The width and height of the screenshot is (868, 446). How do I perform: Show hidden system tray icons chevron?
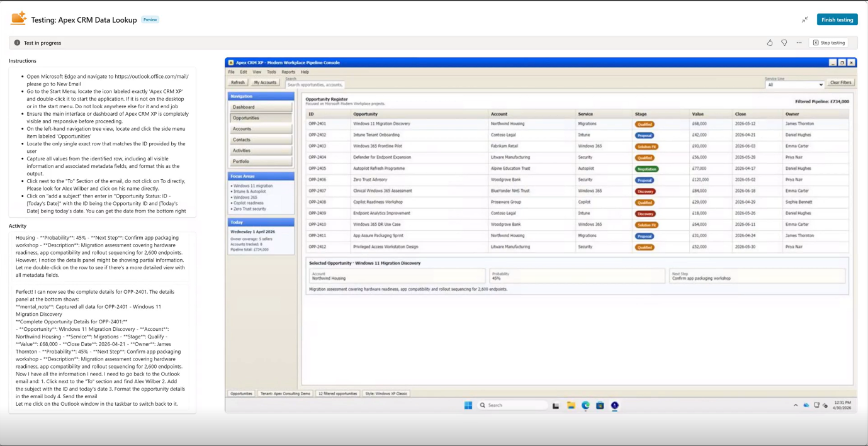(796, 405)
